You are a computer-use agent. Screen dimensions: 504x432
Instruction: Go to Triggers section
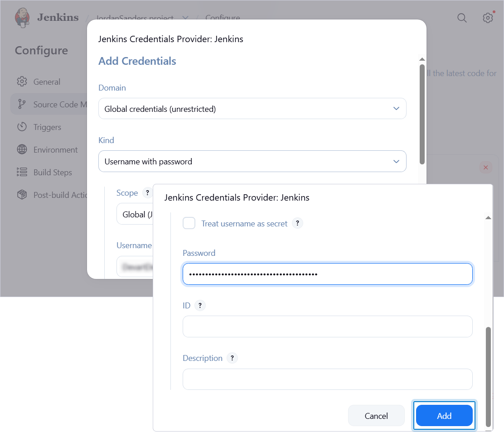pos(49,127)
